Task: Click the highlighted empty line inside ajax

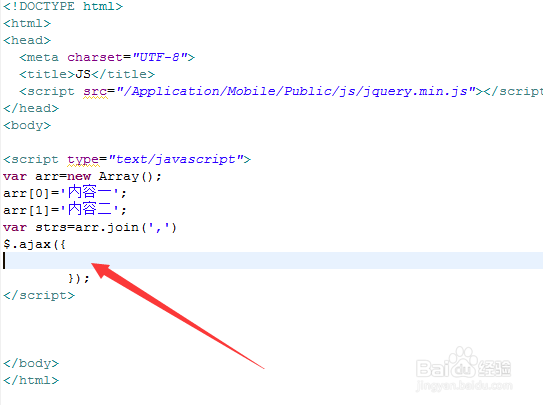Action: point(273,260)
